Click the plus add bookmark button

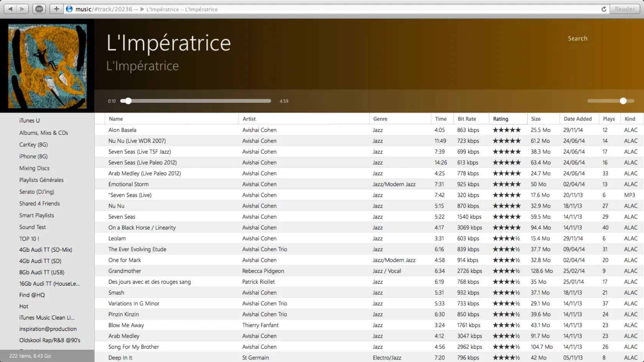56,9
